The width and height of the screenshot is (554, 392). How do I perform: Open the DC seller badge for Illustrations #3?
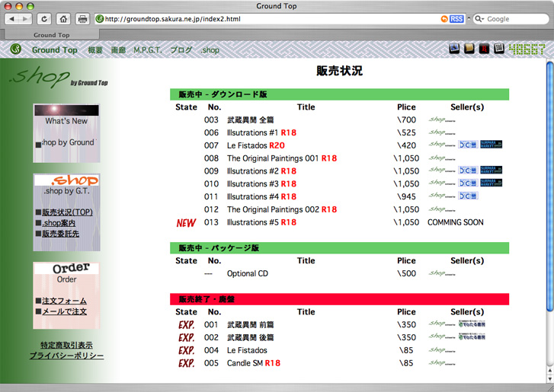tap(468, 183)
